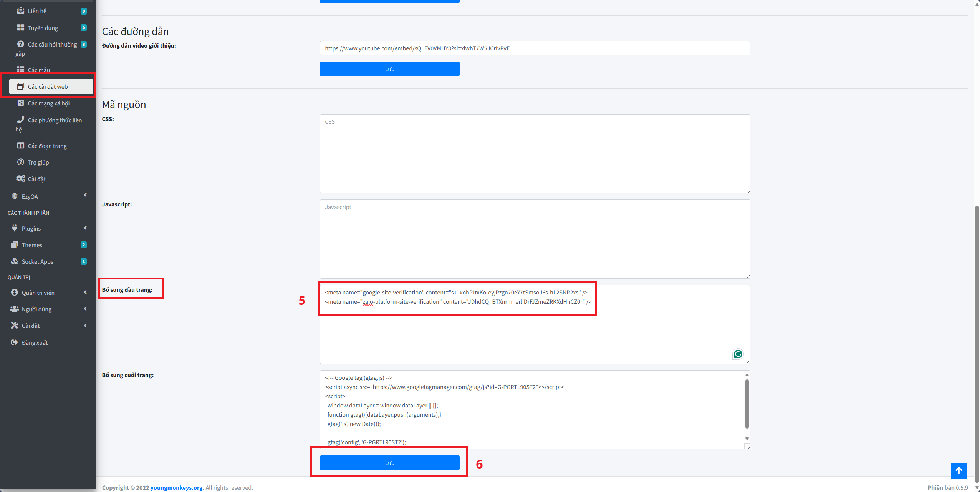Click the Grammarly icon in header textarea

click(738, 354)
